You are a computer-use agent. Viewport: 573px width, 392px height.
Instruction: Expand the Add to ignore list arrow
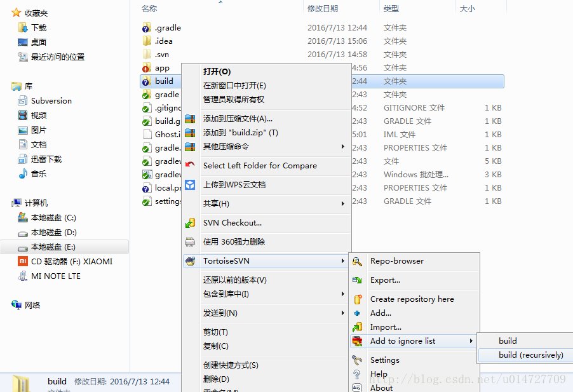pos(471,341)
